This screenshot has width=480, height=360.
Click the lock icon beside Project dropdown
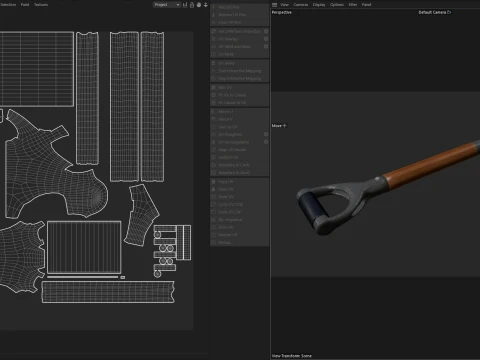[x=192, y=5]
